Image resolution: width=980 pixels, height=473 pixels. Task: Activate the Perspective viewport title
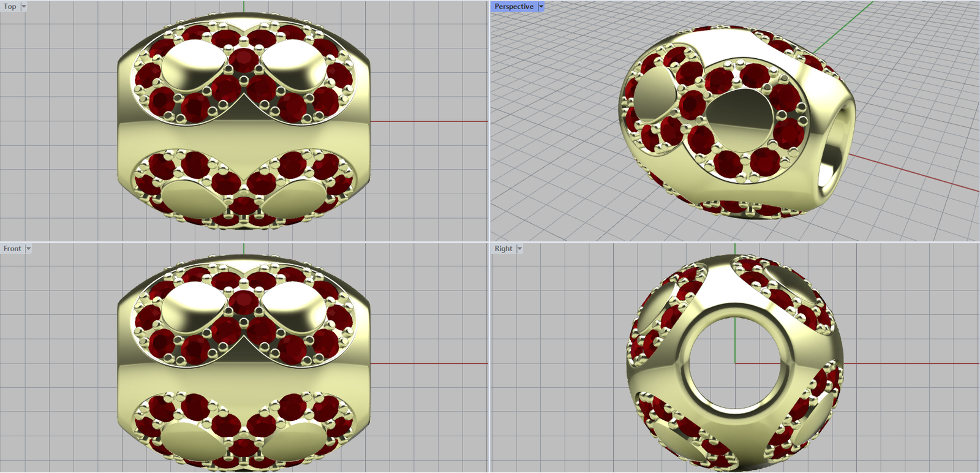513,7
